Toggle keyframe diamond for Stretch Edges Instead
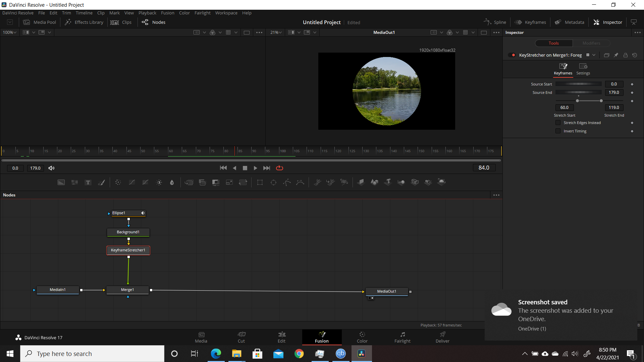 (632, 123)
